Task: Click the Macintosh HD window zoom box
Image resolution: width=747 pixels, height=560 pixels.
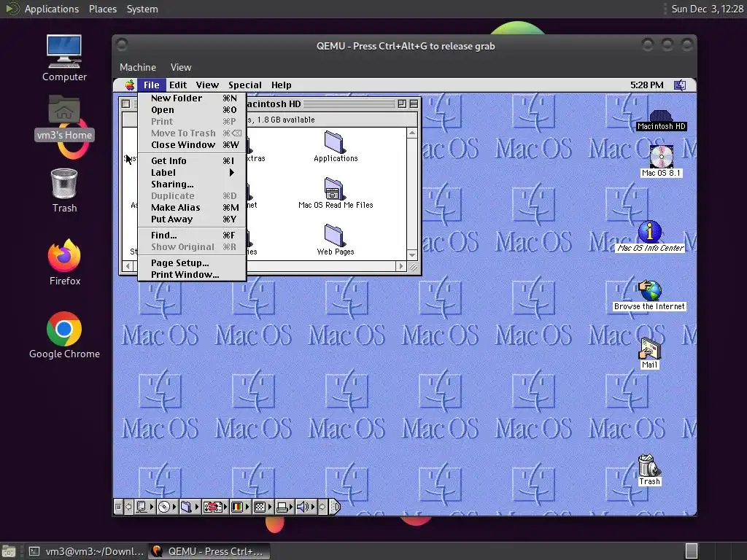Action: 402,104
